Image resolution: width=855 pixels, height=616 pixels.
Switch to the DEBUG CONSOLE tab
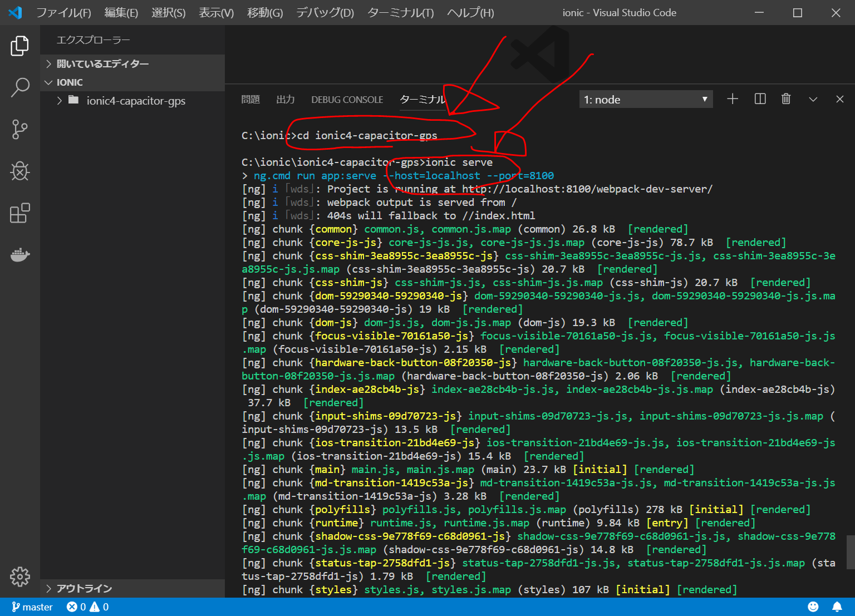pos(347,100)
